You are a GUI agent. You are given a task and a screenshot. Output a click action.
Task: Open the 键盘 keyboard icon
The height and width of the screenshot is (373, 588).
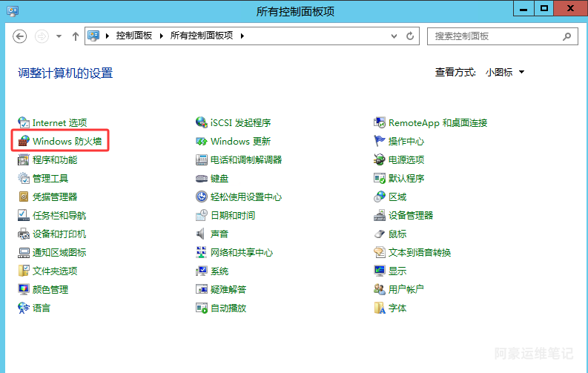pos(202,178)
